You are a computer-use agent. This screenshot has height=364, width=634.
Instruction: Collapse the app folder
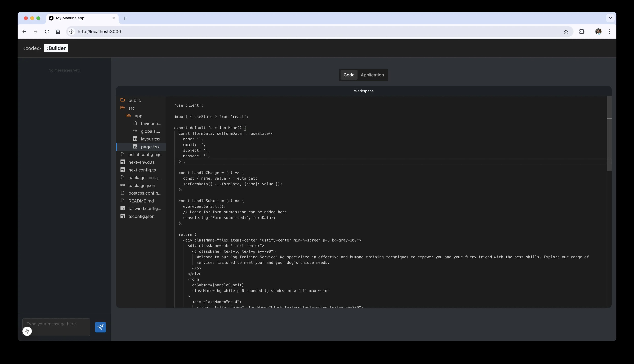point(141,116)
